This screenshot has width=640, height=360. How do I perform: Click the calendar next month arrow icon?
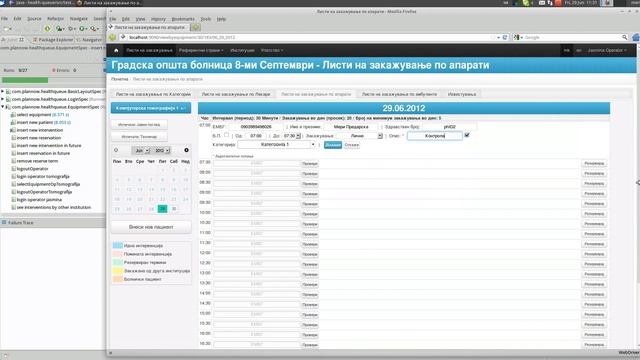(186, 150)
